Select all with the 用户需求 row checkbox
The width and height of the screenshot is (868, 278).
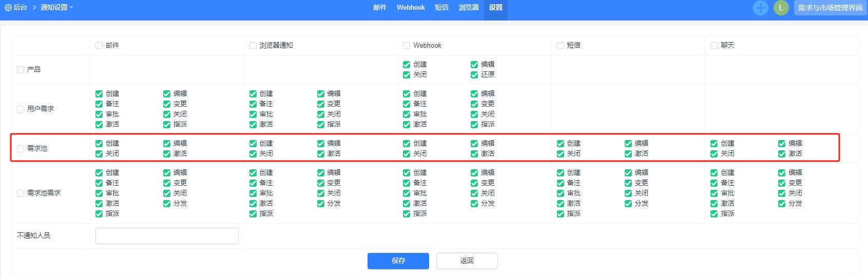[x=21, y=109]
